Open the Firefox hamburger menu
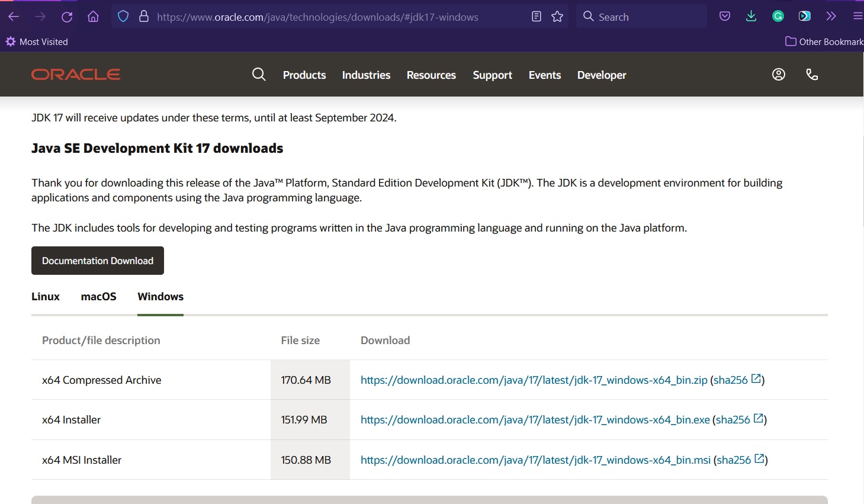 [857, 17]
